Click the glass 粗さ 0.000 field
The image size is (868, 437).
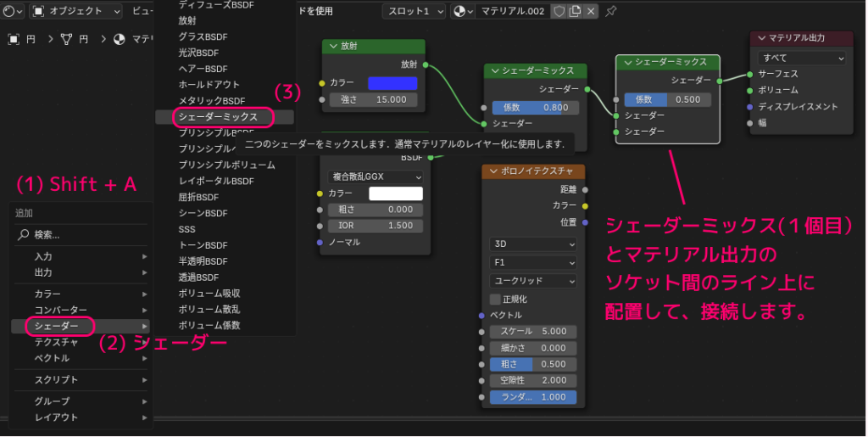point(374,210)
